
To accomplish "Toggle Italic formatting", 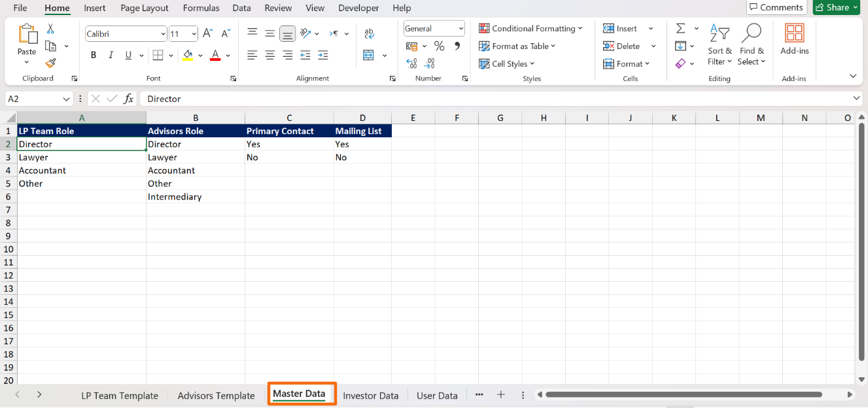I will pos(111,55).
